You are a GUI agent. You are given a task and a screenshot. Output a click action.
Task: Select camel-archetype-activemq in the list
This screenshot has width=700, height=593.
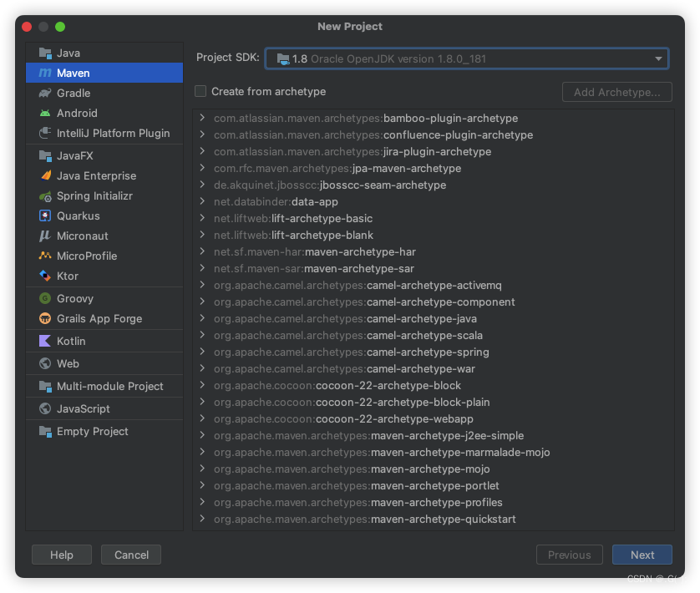click(x=358, y=286)
